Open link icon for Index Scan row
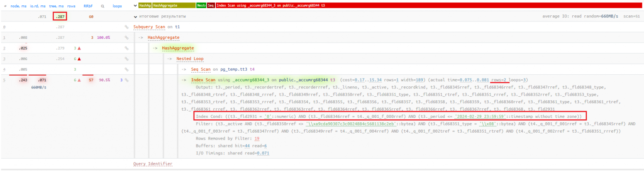The height and width of the screenshot is (171, 644). click(126, 80)
